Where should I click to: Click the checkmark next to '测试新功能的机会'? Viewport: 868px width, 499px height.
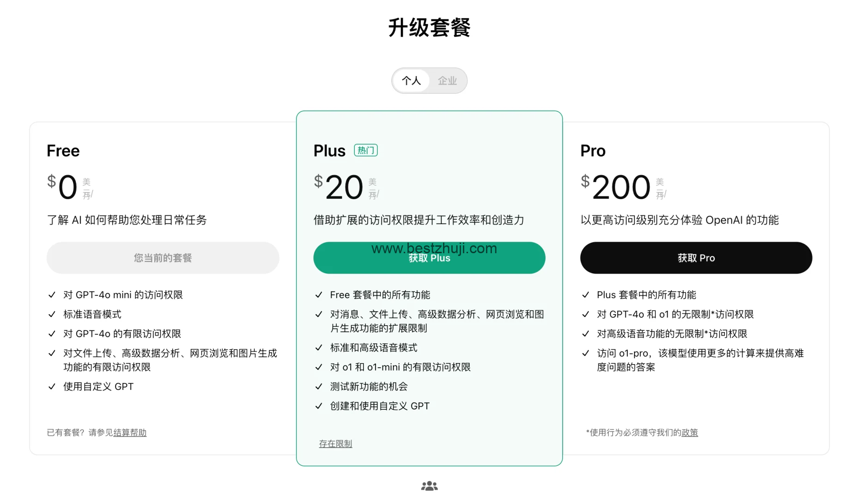tap(319, 386)
